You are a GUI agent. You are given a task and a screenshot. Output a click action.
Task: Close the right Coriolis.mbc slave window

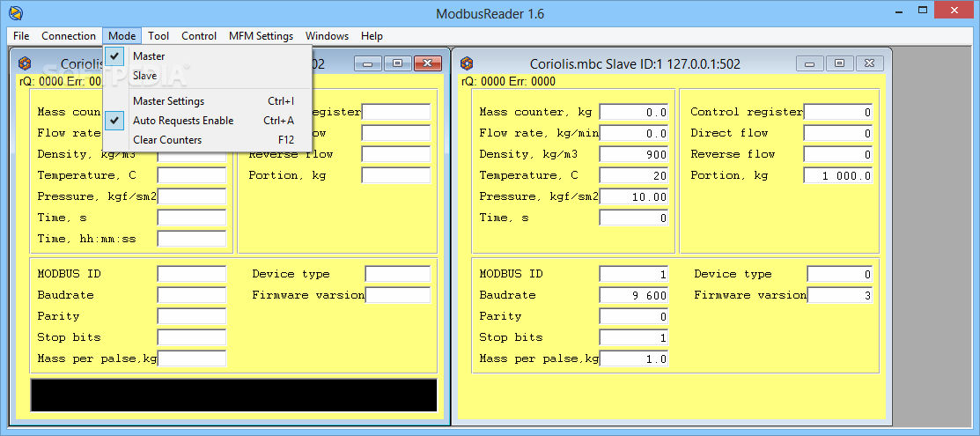click(869, 63)
